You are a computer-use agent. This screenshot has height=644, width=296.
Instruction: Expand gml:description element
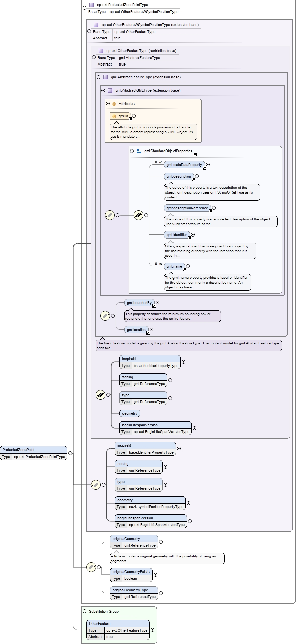coord(197,176)
